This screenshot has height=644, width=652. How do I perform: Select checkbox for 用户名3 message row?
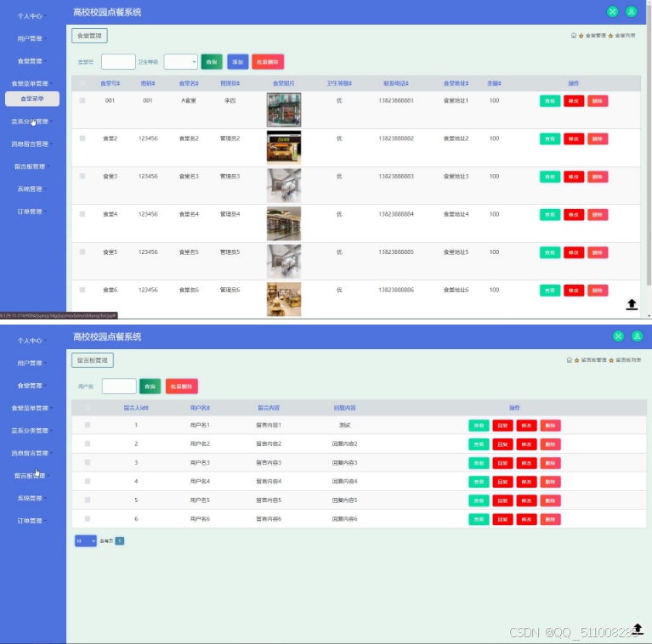click(88, 462)
